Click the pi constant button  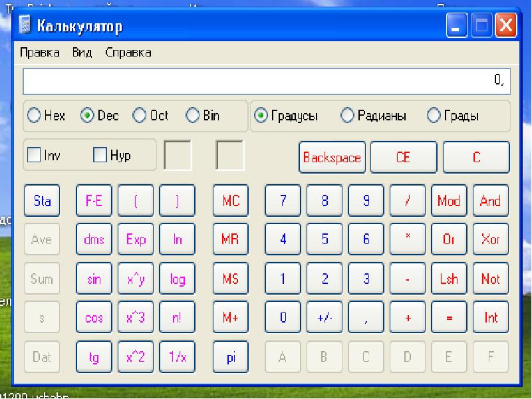coord(230,356)
